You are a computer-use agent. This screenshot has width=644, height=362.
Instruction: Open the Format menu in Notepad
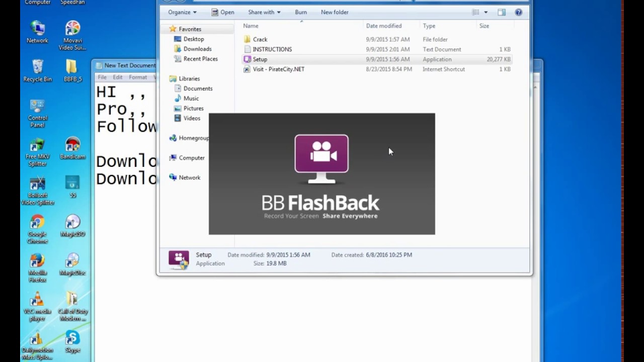[x=138, y=77]
